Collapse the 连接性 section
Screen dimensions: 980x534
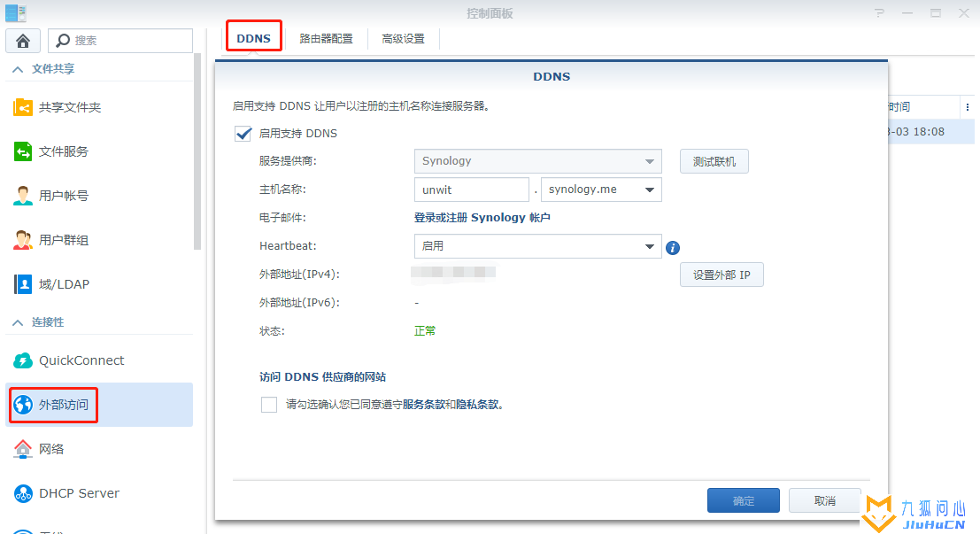[x=18, y=322]
